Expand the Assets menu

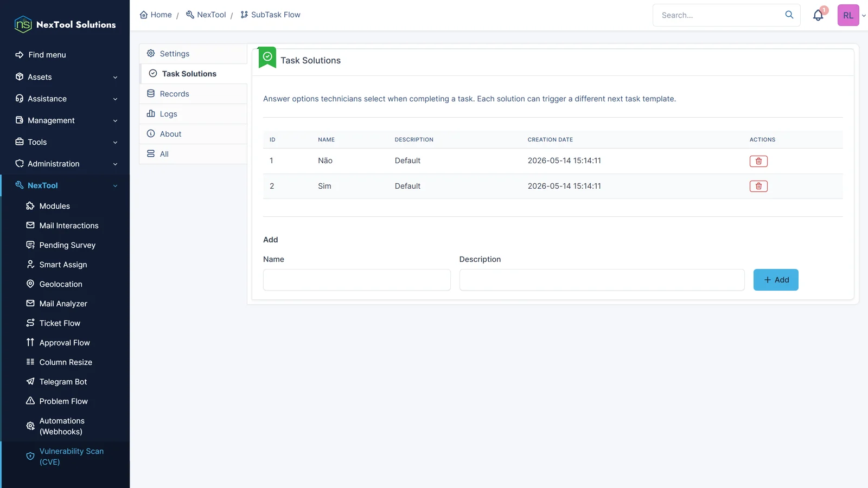(65, 77)
